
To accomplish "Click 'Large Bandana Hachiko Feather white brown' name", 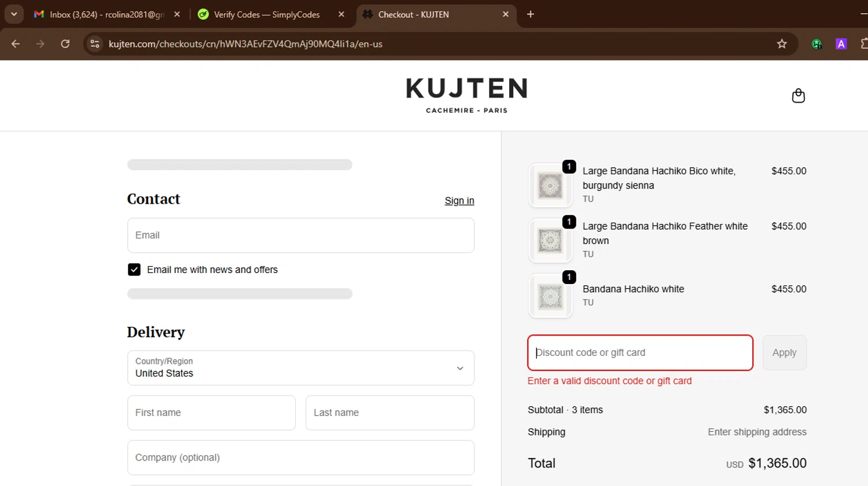I will pos(665,233).
